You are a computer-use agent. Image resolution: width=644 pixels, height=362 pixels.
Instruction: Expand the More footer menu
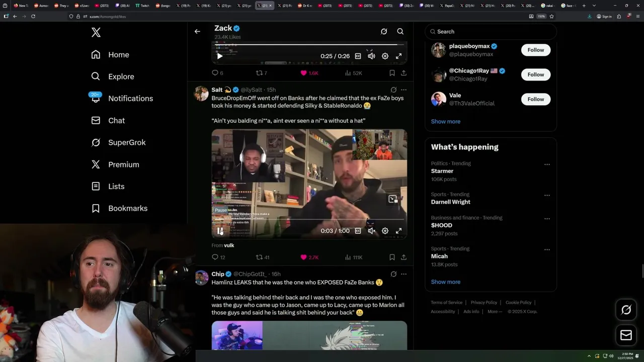(495, 311)
